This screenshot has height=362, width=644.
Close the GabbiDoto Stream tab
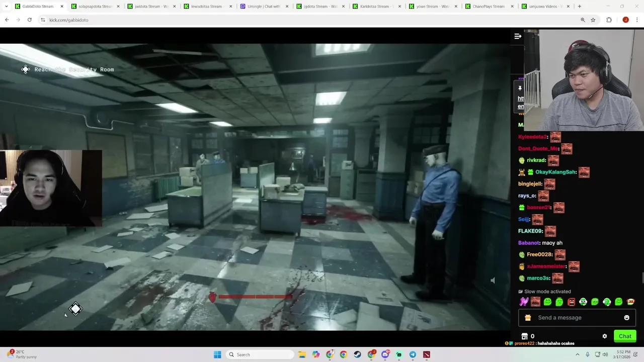coord(62,7)
